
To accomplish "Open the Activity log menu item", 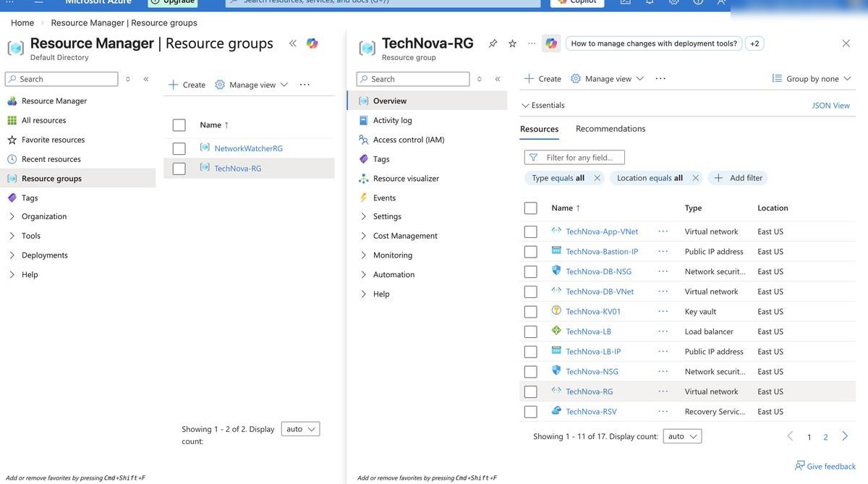I will click(392, 120).
